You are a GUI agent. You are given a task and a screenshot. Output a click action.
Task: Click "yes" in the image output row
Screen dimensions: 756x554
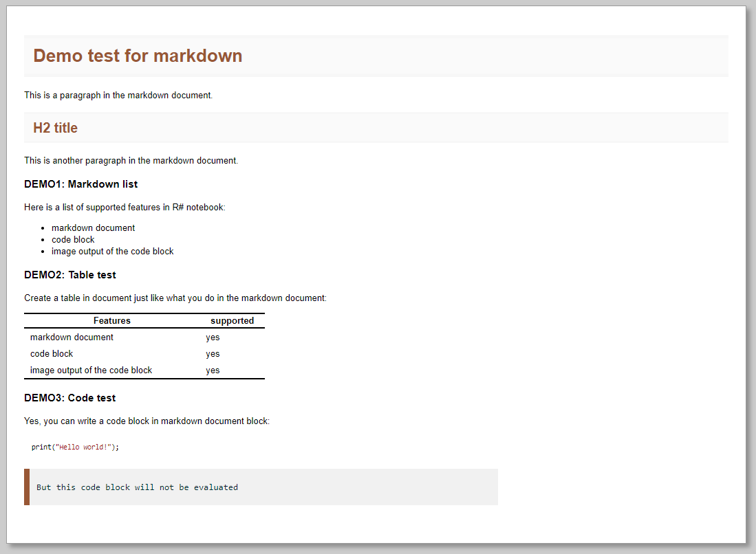click(213, 370)
